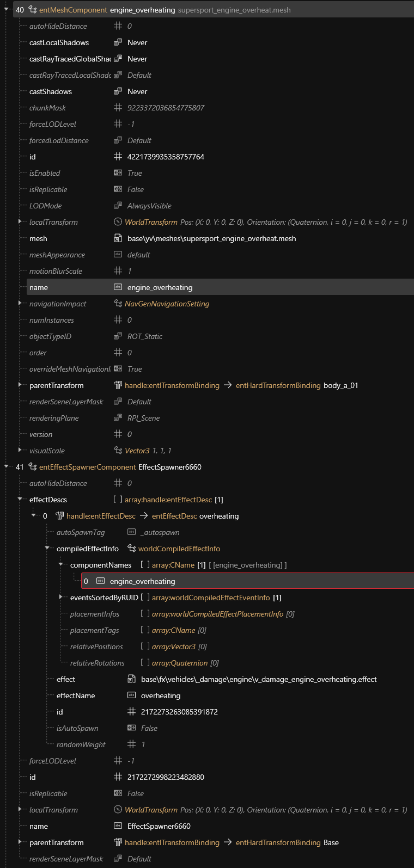Click the entEffectSpawnerComponent icon on row 41

pos(32,467)
